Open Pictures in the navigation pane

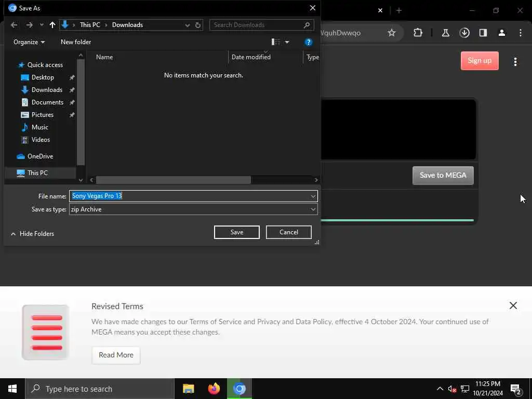point(43,115)
